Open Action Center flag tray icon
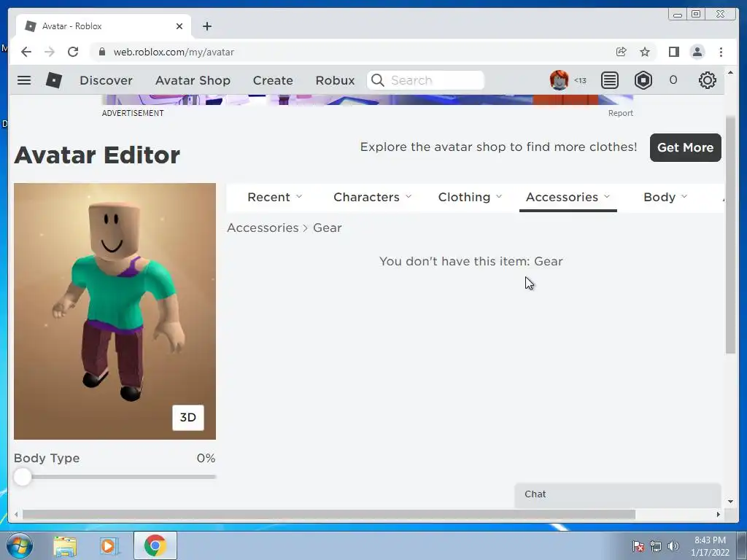This screenshot has width=747, height=560. coord(638,546)
